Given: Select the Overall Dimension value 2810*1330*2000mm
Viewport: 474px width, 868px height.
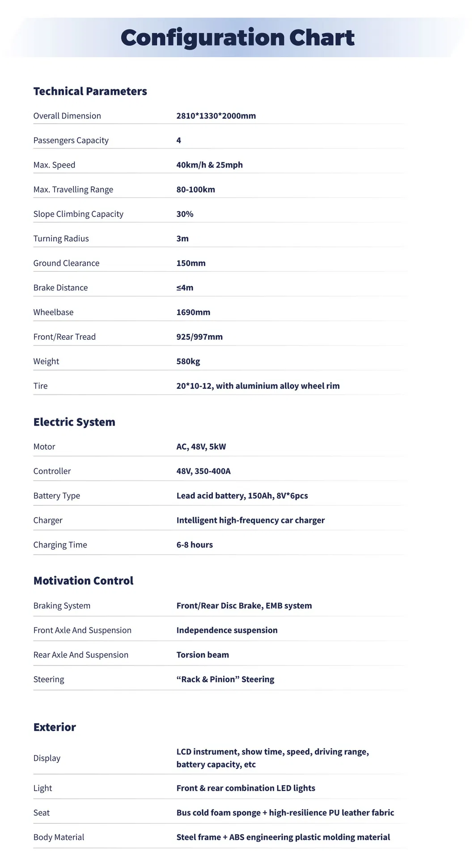Looking at the screenshot, I should (x=216, y=116).
